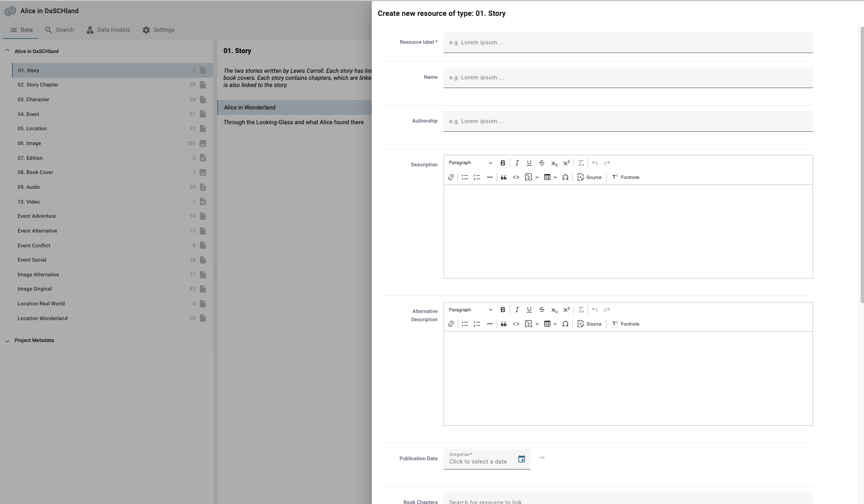Toggle inline code in Description editor
Screen dimensions: 864x504
tap(516, 177)
